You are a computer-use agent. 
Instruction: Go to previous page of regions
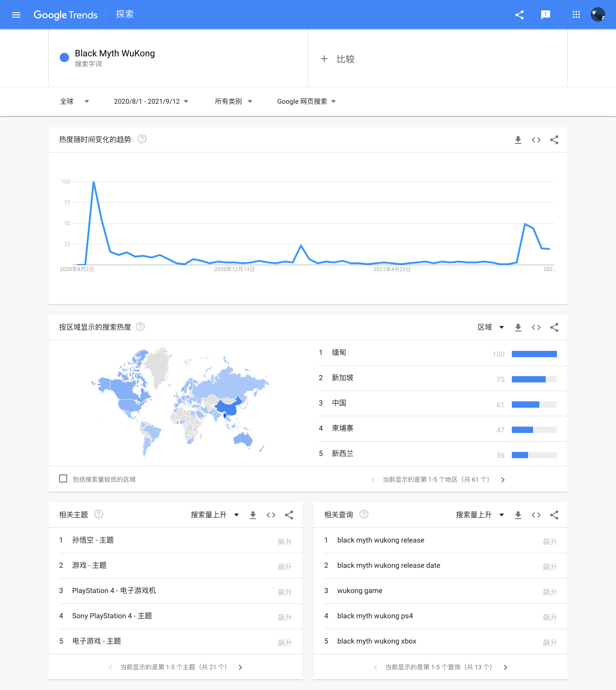click(x=373, y=480)
